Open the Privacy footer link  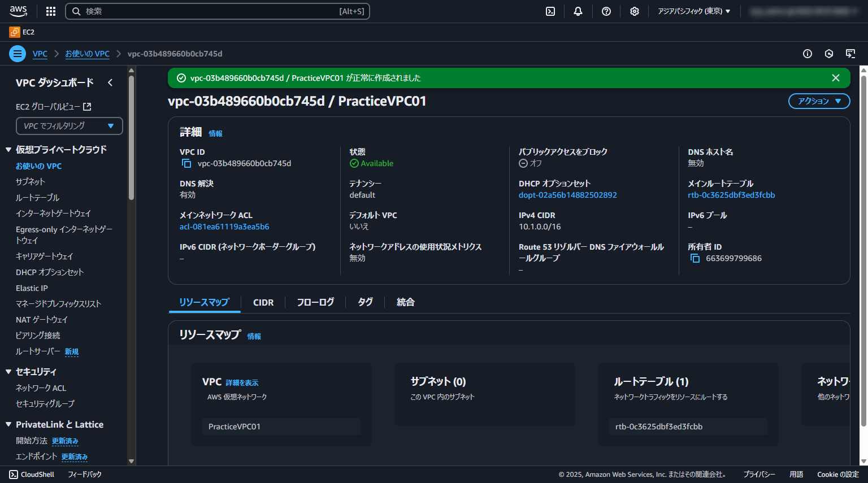759,475
